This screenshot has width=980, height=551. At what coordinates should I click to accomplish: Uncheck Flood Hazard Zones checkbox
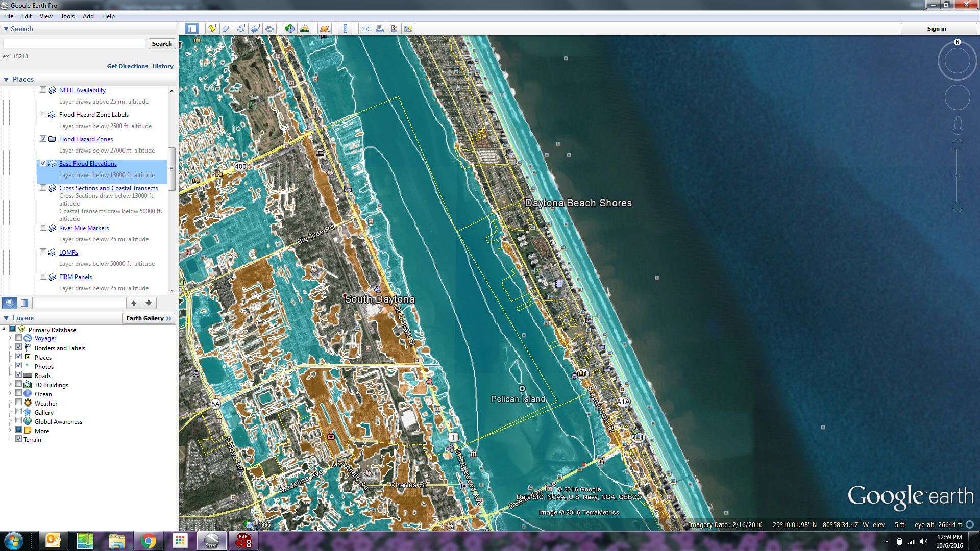tap(43, 139)
